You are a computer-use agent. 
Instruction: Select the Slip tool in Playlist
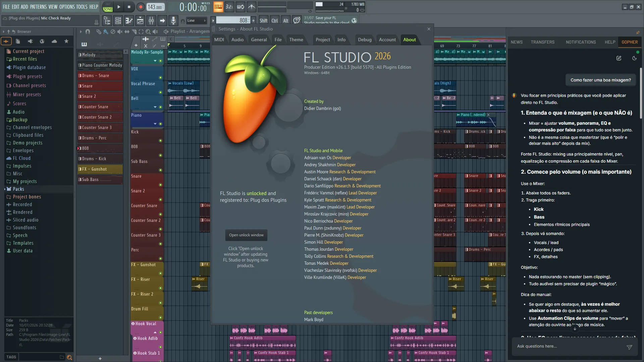127,32
